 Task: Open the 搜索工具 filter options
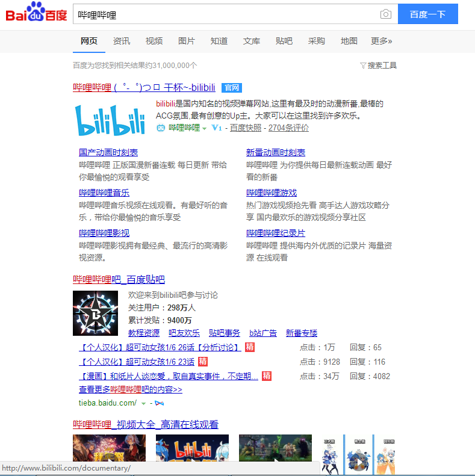tap(378, 65)
